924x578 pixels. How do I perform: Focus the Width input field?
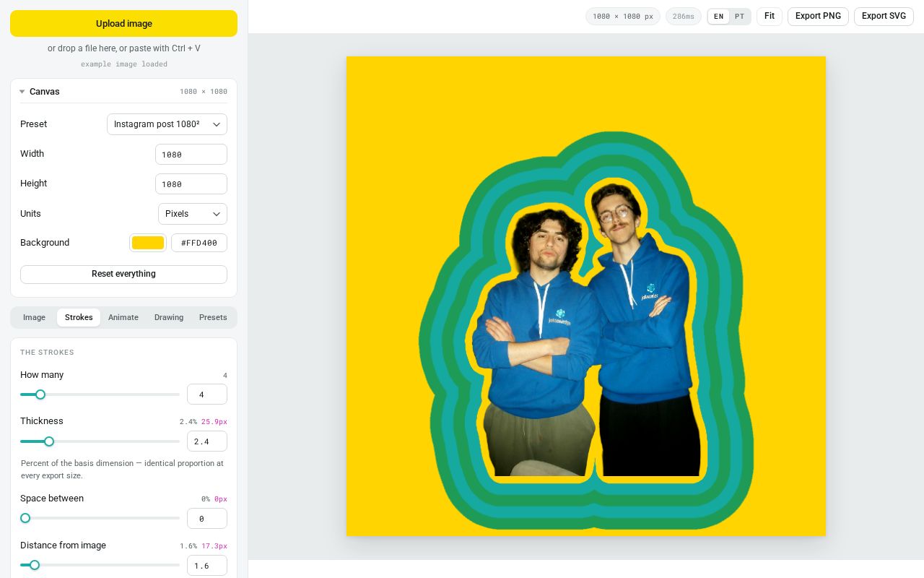191,155
